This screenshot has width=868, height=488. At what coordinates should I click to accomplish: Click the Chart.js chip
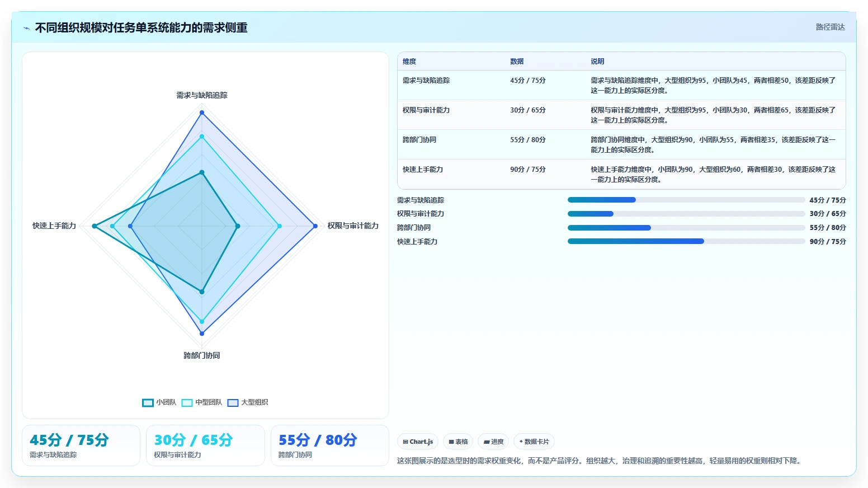418,442
